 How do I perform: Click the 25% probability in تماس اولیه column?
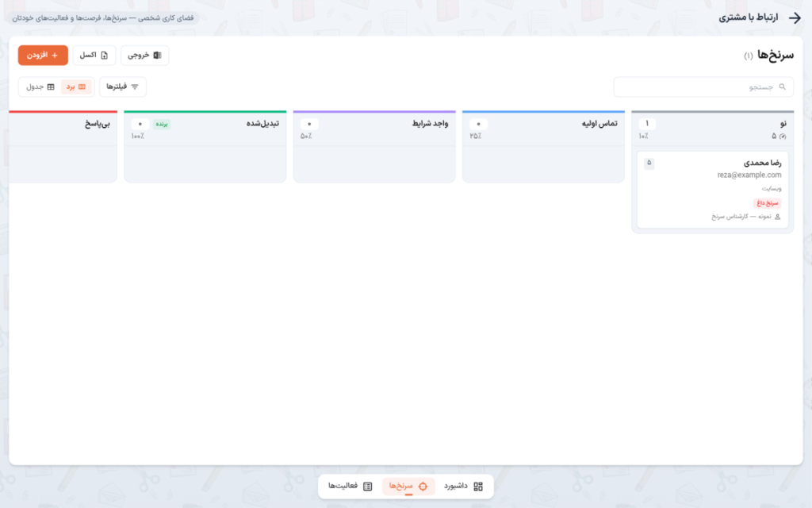[476, 137]
